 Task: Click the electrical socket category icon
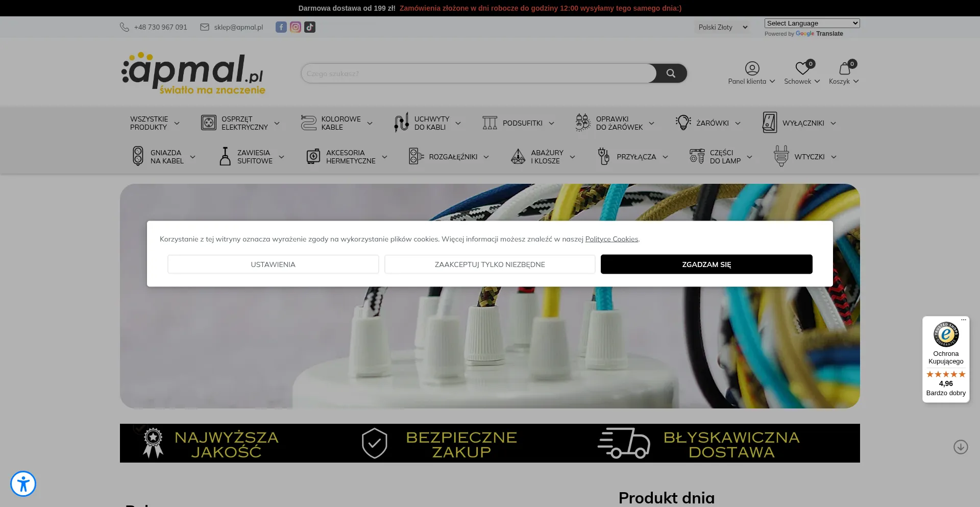tap(209, 123)
